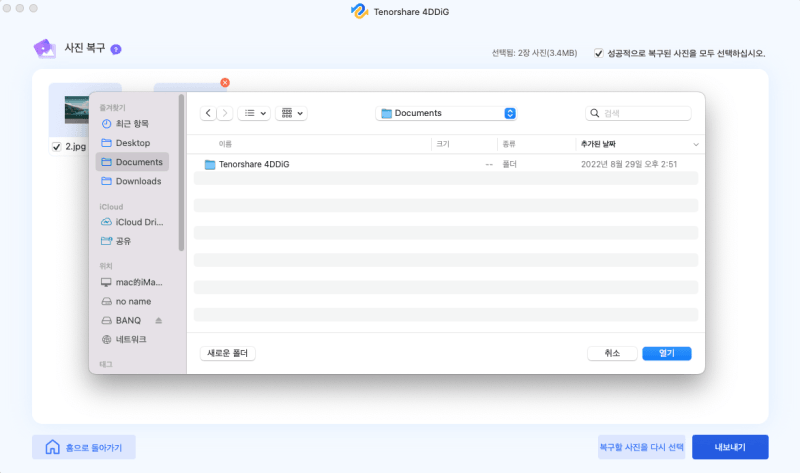Screen dimensions: 800x473
Task: Click 새로운 폴더 button
Action: click(228, 353)
